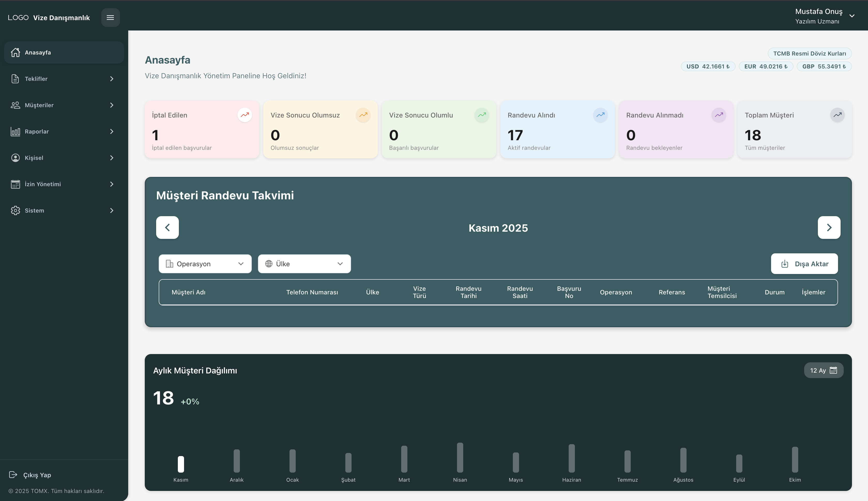868x501 pixels.
Task: Open the Ülke country dropdown
Action: pyautogui.click(x=304, y=264)
